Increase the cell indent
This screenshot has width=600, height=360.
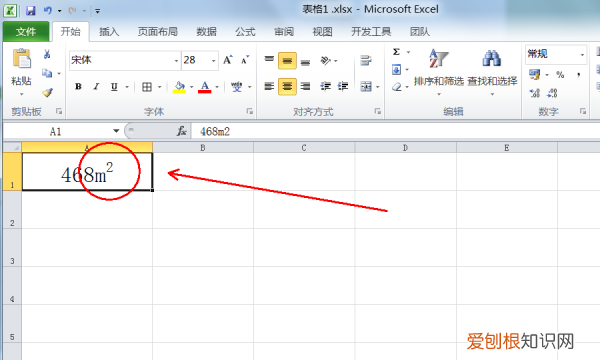pos(343,86)
